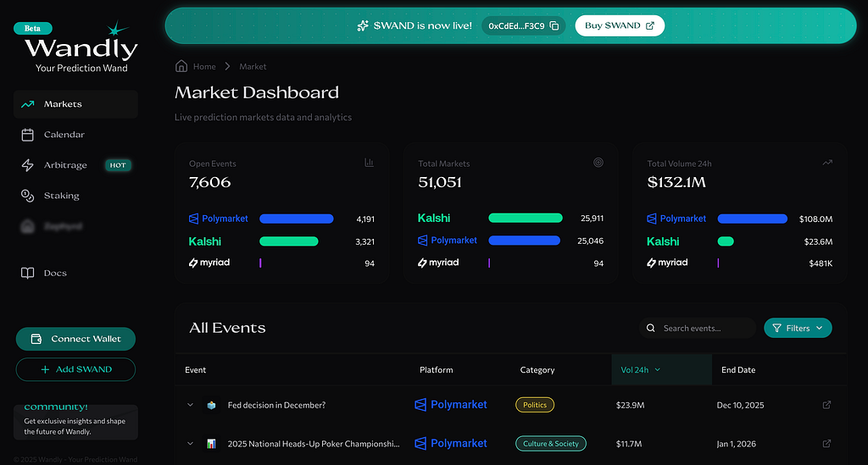Click Polymarket blue bar in Total Volume 24h
The image size is (868, 465).
point(753,219)
